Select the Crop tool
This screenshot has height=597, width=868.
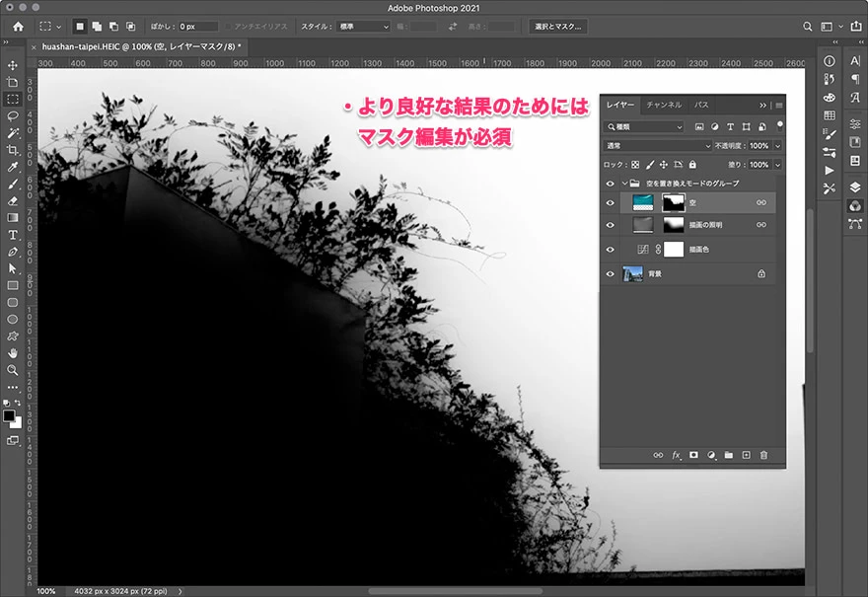[x=13, y=150]
